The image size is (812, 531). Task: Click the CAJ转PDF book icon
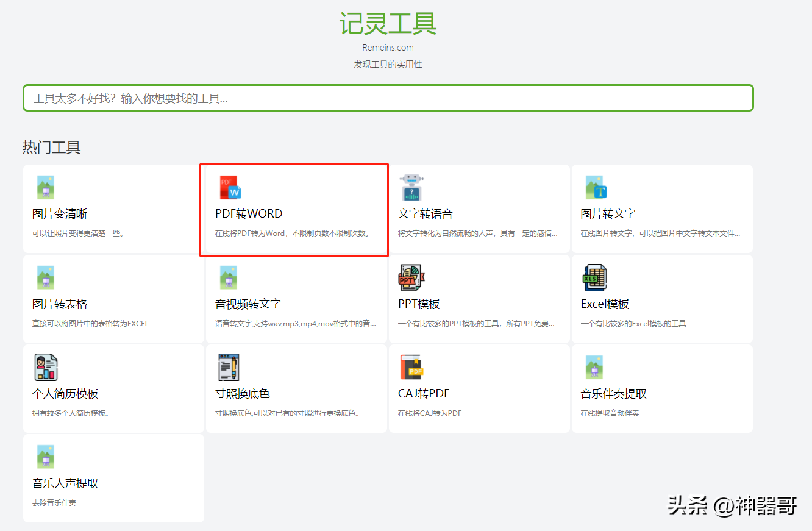pyautogui.click(x=411, y=366)
